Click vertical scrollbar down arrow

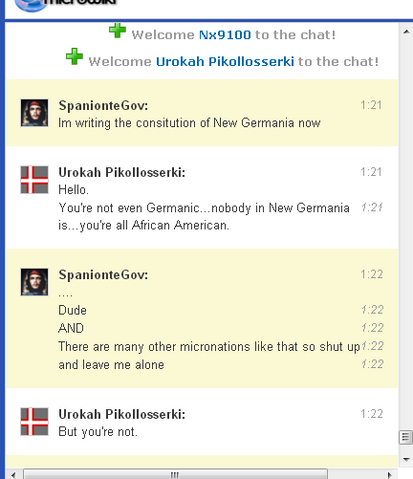(x=406, y=459)
